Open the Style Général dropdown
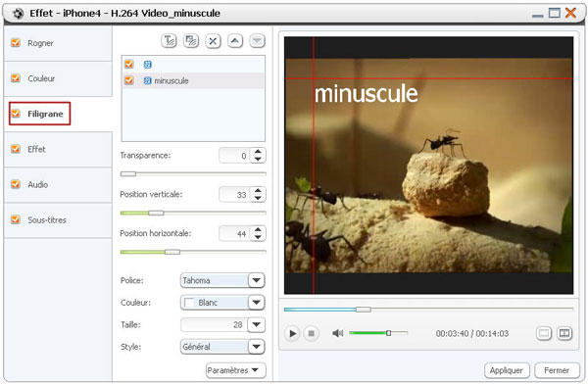The image size is (588, 384). coord(257,347)
